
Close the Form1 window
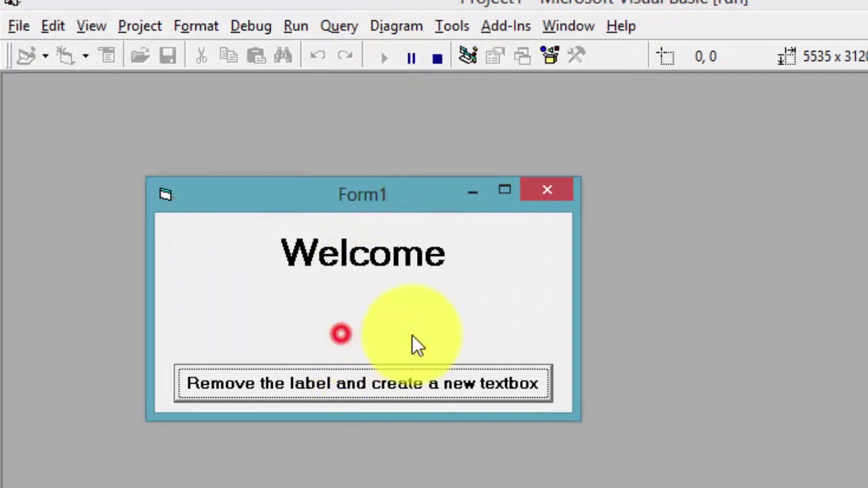tap(547, 190)
